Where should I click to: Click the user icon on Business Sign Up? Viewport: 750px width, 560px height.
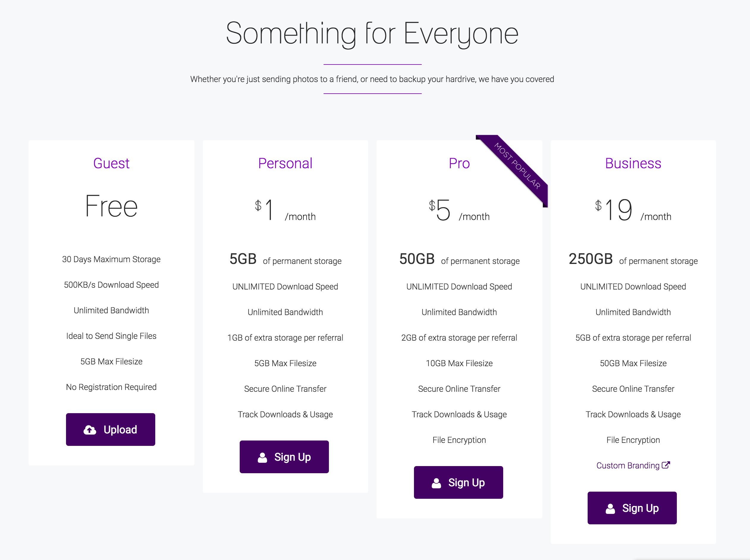click(610, 509)
